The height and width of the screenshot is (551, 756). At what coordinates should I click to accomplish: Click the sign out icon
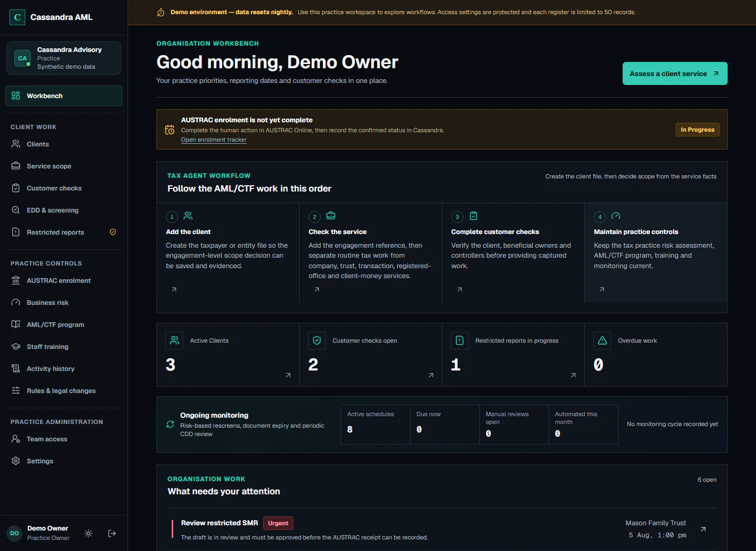[112, 534]
